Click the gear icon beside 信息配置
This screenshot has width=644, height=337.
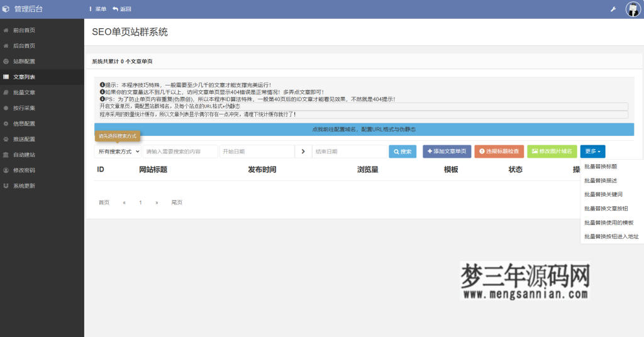tap(6, 124)
